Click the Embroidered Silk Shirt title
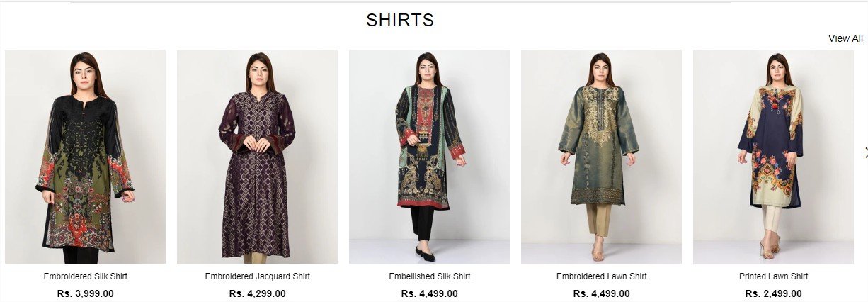This screenshot has height=302, width=868. tap(85, 276)
